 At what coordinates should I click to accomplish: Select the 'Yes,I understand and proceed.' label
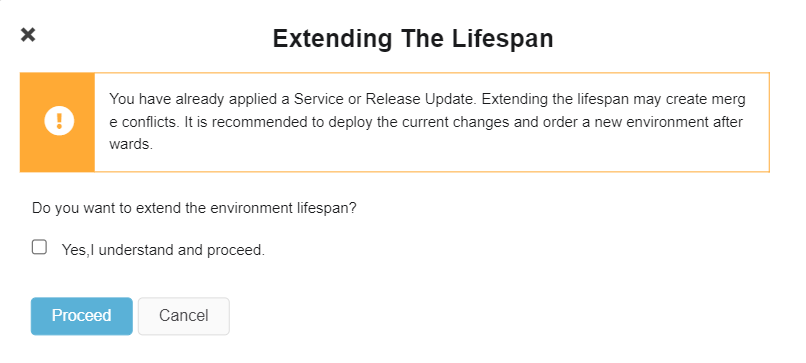pyautogui.click(x=163, y=250)
